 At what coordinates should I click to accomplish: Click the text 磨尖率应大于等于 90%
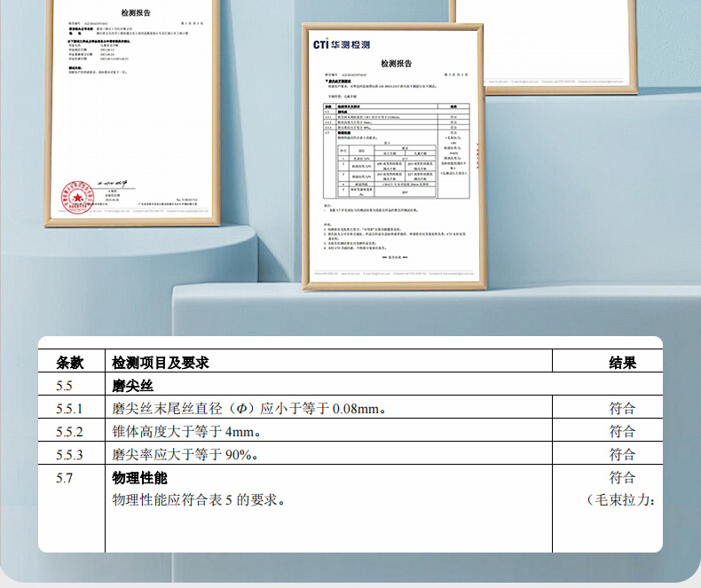(x=185, y=455)
